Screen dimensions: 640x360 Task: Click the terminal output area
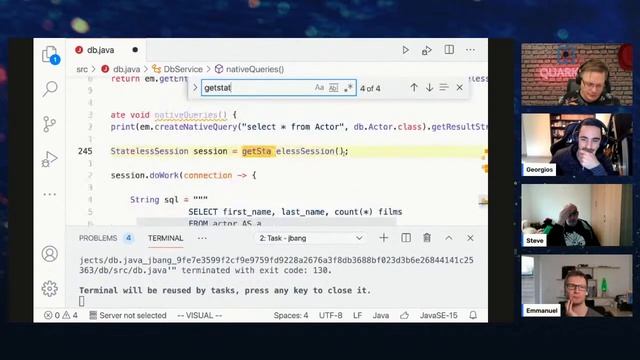(276, 280)
